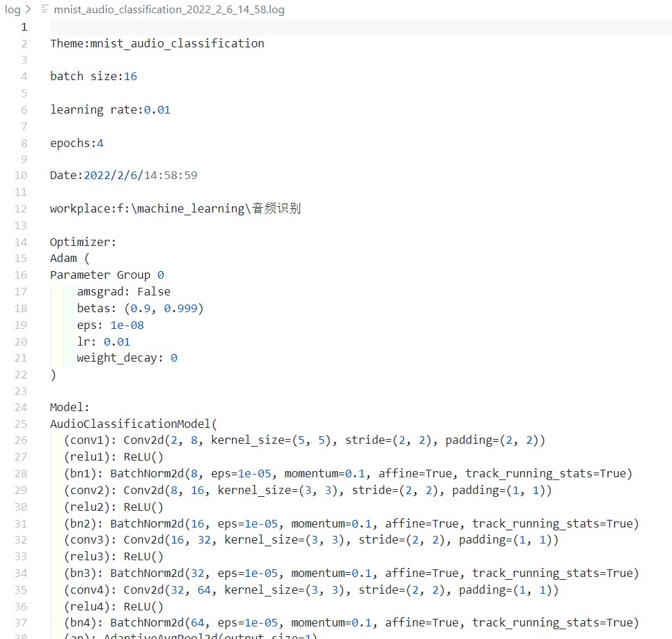
Task: Click the breadcrumb file name mnist_audio_classification log
Action: (169, 10)
